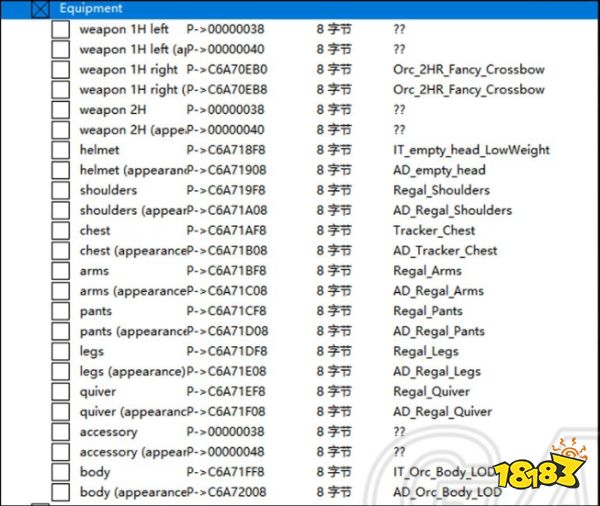Enable the arms entry checkbox
This screenshot has width=600, height=506.
pos(61,271)
